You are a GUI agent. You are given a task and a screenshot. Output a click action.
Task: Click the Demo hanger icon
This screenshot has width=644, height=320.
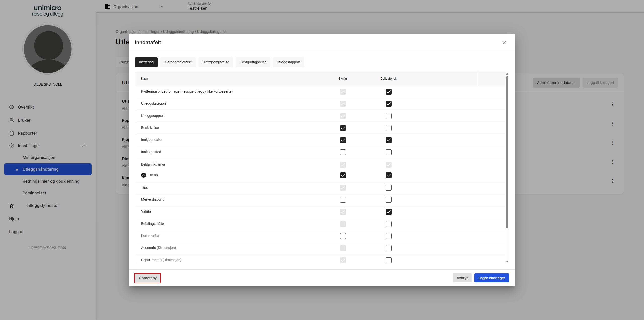[144, 175]
